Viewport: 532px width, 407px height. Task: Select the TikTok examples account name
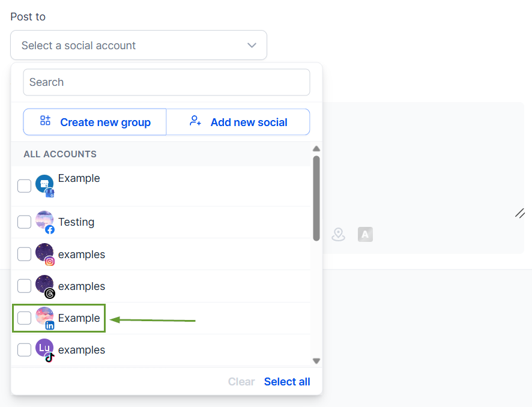[82, 350]
